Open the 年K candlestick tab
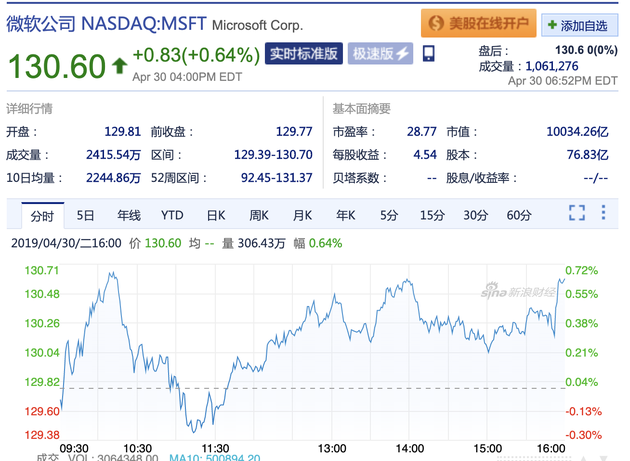 click(346, 216)
